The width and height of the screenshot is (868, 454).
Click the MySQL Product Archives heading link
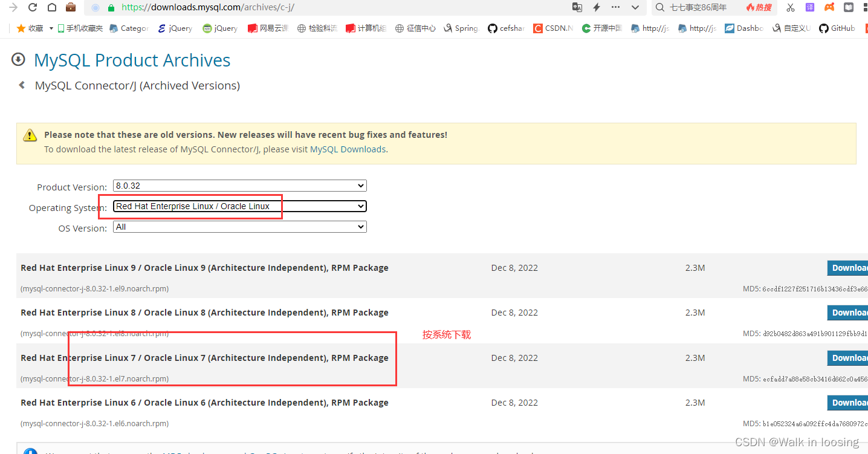(x=132, y=60)
